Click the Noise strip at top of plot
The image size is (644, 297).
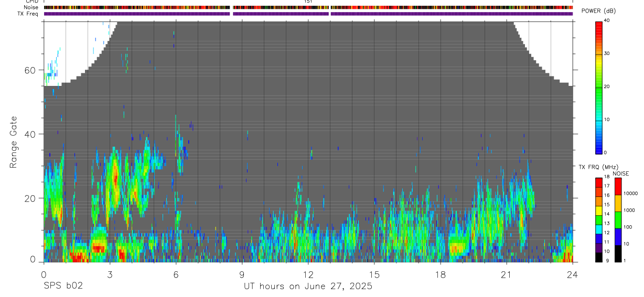[x=308, y=7]
